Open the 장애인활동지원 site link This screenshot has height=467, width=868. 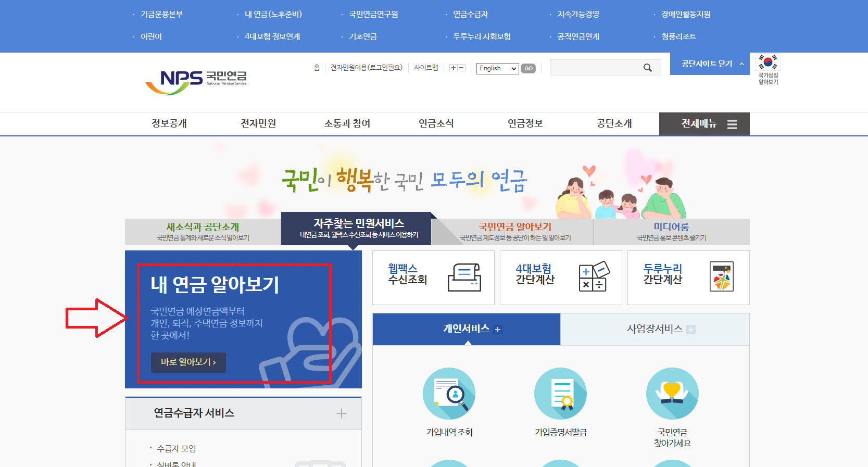tap(686, 15)
